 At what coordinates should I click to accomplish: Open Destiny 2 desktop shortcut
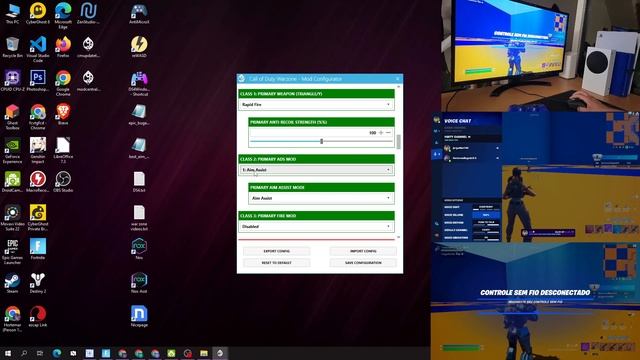38,283
